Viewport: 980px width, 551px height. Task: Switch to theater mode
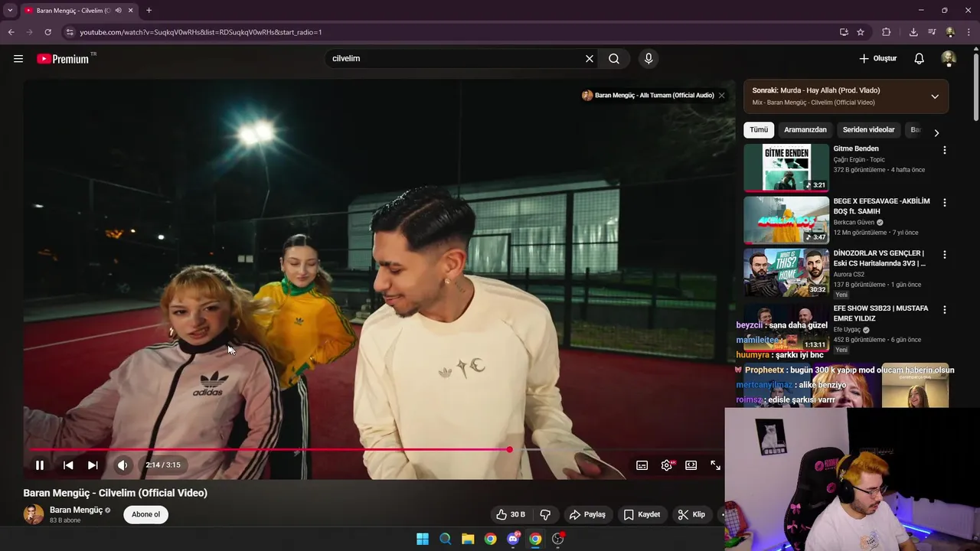pyautogui.click(x=691, y=465)
